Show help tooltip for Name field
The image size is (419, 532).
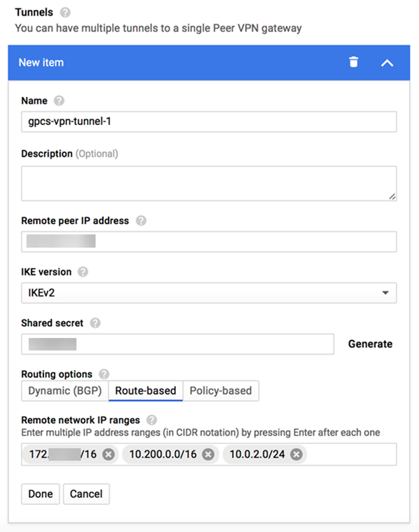59,101
